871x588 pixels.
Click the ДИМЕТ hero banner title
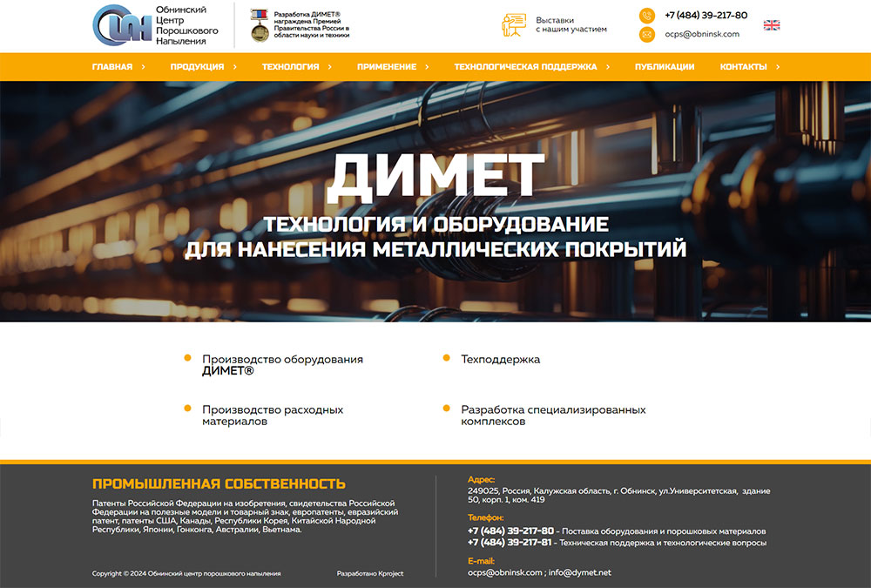click(x=436, y=178)
